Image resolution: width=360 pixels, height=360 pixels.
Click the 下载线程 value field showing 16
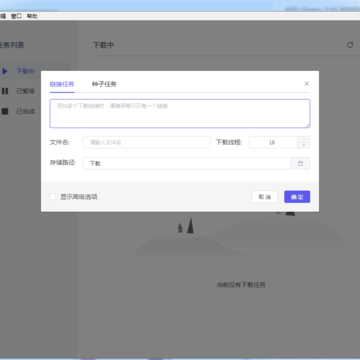click(x=273, y=142)
